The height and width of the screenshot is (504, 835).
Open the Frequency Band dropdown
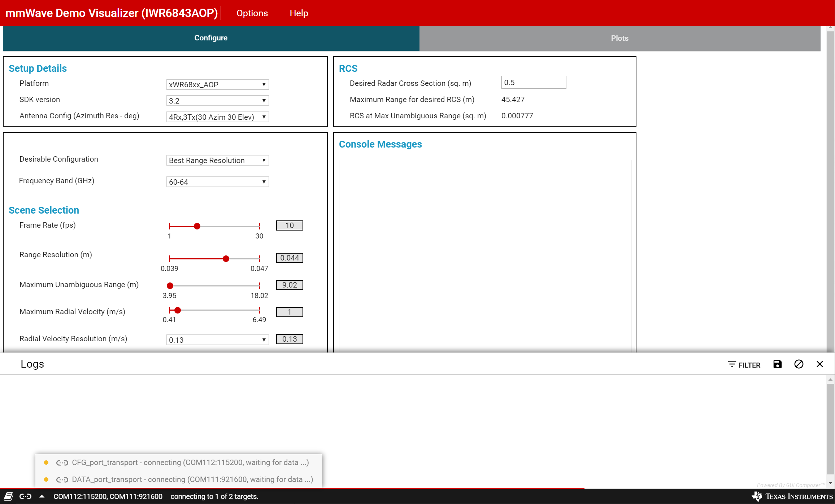[x=218, y=182]
